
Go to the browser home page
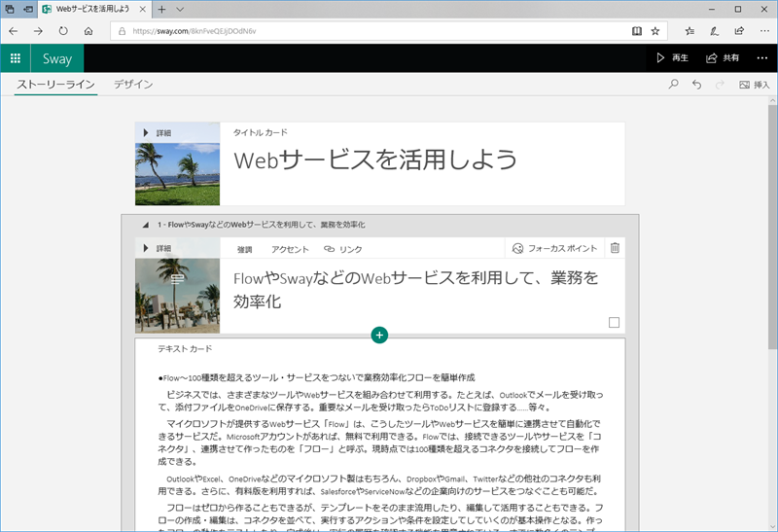pos(88,31)
